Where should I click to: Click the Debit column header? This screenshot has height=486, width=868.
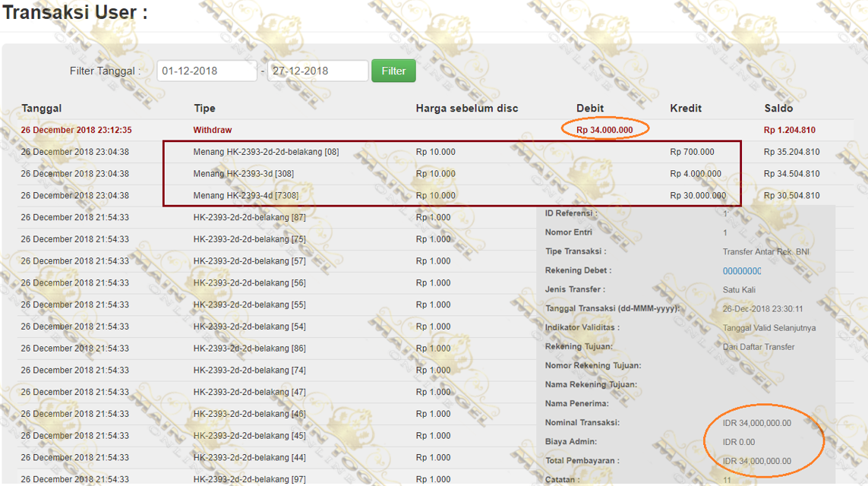(591, 109)
